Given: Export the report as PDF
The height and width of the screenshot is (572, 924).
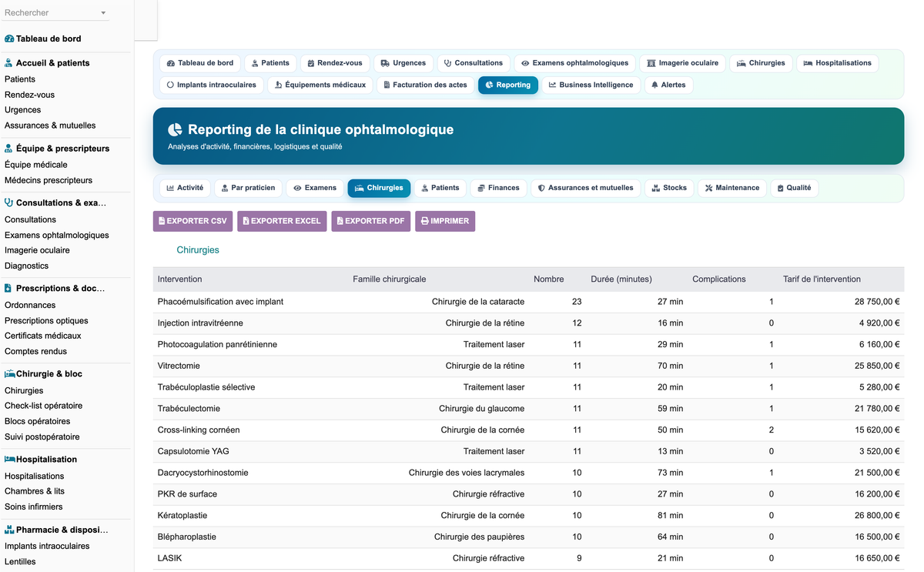Looking at the screenshot, I should point(371,221).
